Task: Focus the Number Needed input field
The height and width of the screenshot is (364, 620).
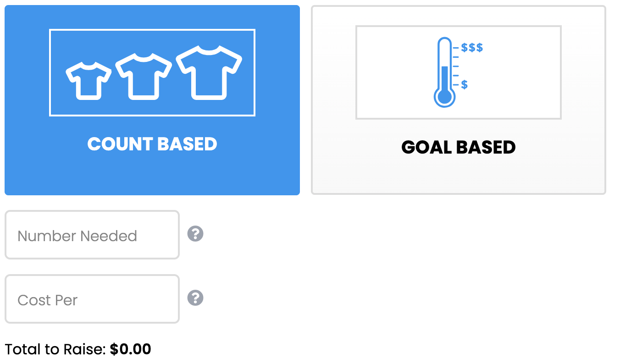Action: [x=92, y=235]
